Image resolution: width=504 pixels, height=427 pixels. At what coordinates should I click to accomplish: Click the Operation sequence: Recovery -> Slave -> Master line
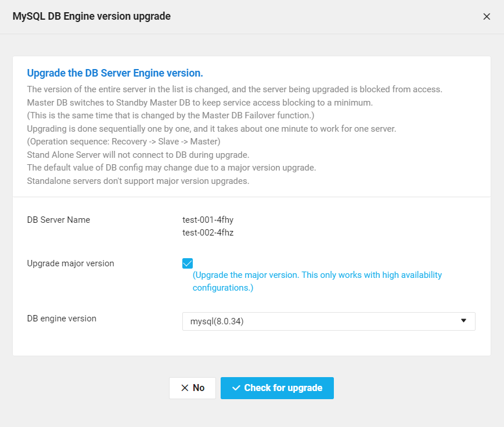tap(124, 142)
